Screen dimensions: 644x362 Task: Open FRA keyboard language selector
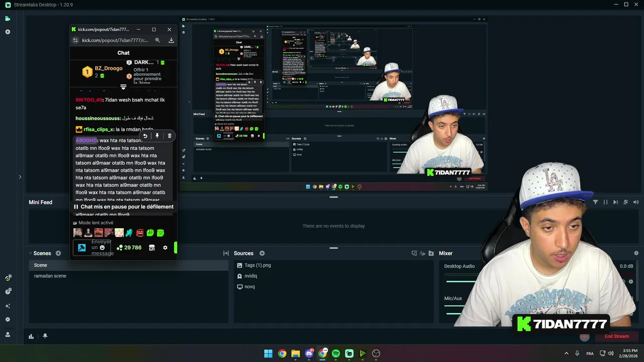pyautogui.click(x=590, y=353)
